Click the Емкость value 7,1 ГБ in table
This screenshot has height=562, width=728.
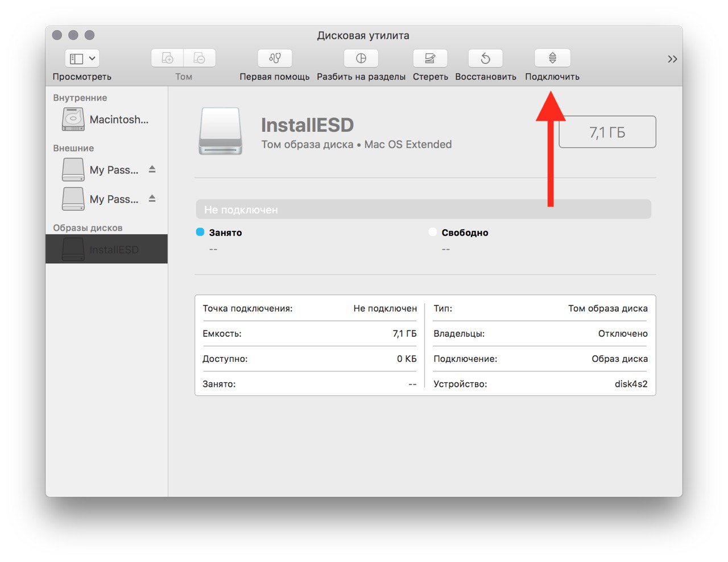click(404, 333)
